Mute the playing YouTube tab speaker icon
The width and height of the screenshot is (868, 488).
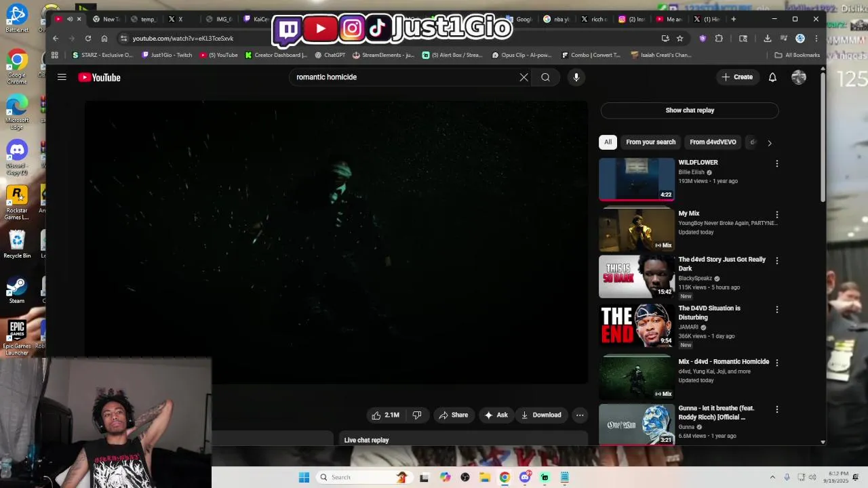[x=69, y=19]
